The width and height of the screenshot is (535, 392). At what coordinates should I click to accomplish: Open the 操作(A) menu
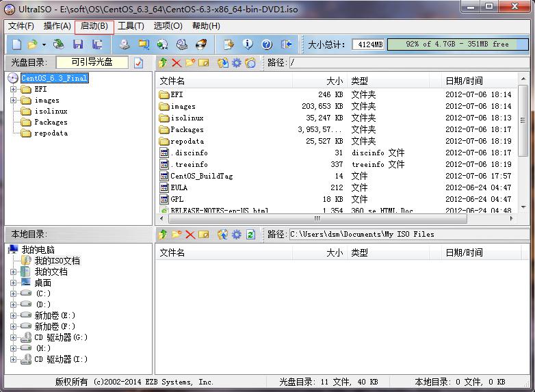[x=57, y=26]
